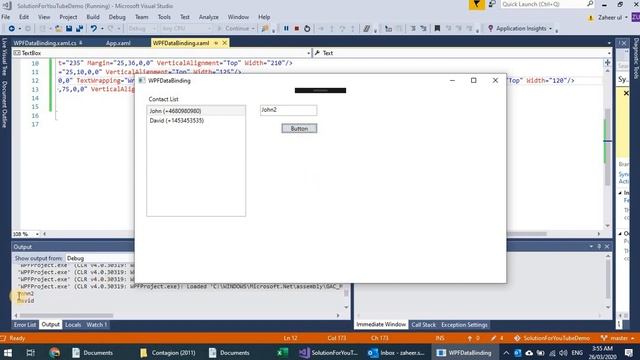Click the Navigate Backward arrow icon

tap(11, 29)
